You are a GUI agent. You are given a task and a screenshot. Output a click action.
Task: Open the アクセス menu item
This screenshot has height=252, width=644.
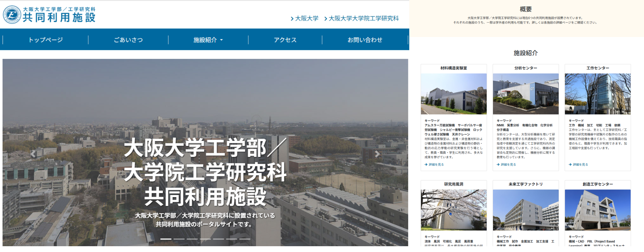coord(285,40)
